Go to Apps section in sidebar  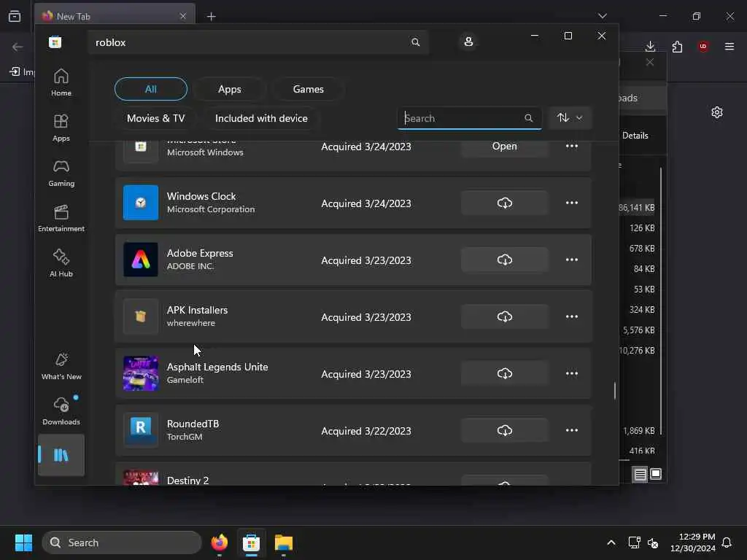61,128
